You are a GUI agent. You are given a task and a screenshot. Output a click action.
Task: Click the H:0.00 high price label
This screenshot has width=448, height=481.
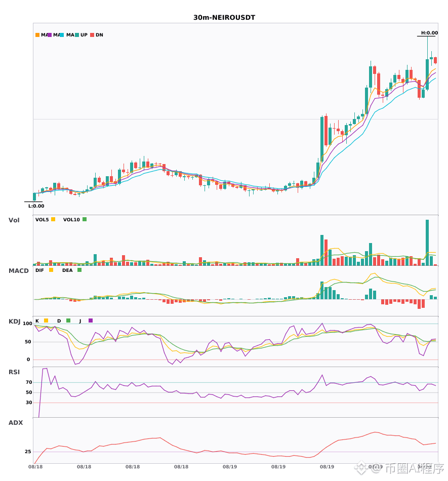(x=429, y=33)
